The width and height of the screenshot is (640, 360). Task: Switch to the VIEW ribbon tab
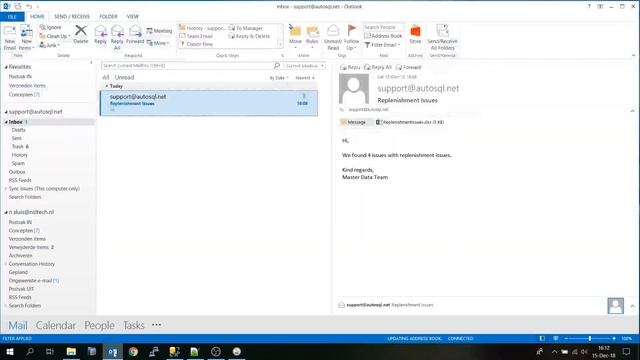click(133, 17)
